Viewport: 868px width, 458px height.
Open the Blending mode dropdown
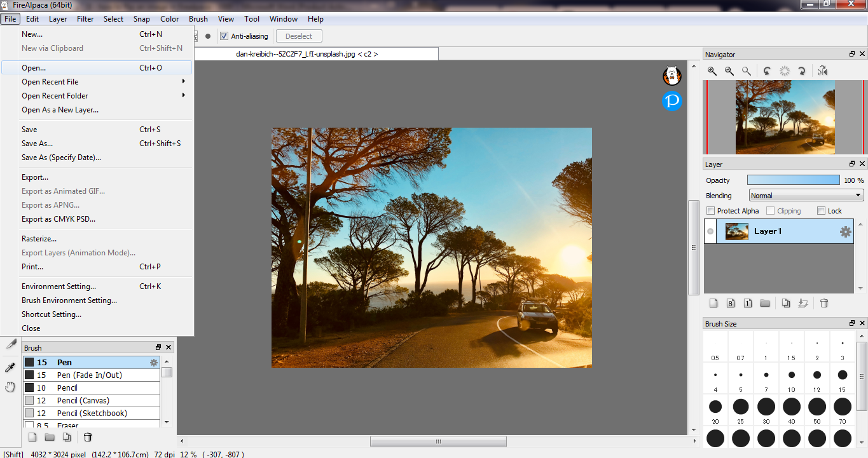[806, 196]
